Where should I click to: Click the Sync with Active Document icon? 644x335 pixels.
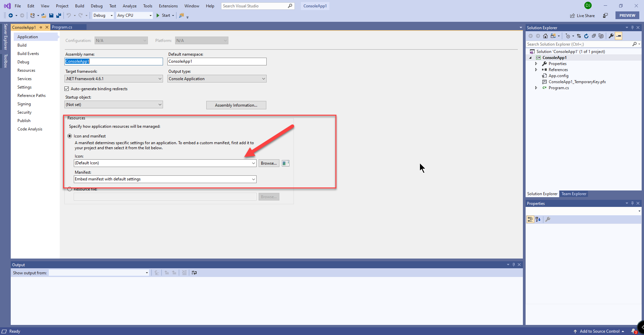tap(579, 36)
